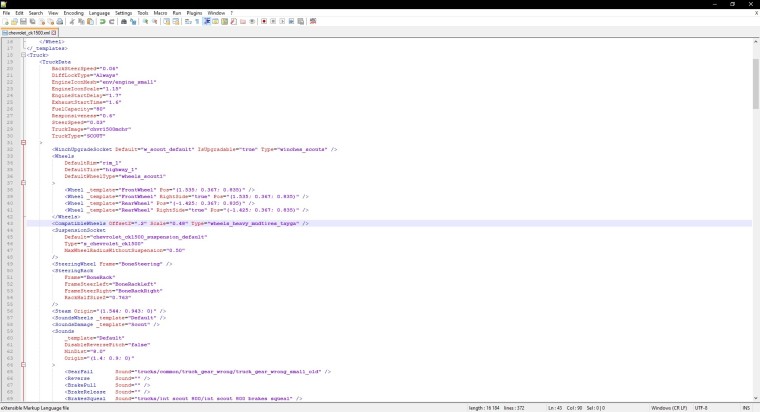Click the Copy toolbar icon
Screen dimensions: 760x412
pos(81,21)
